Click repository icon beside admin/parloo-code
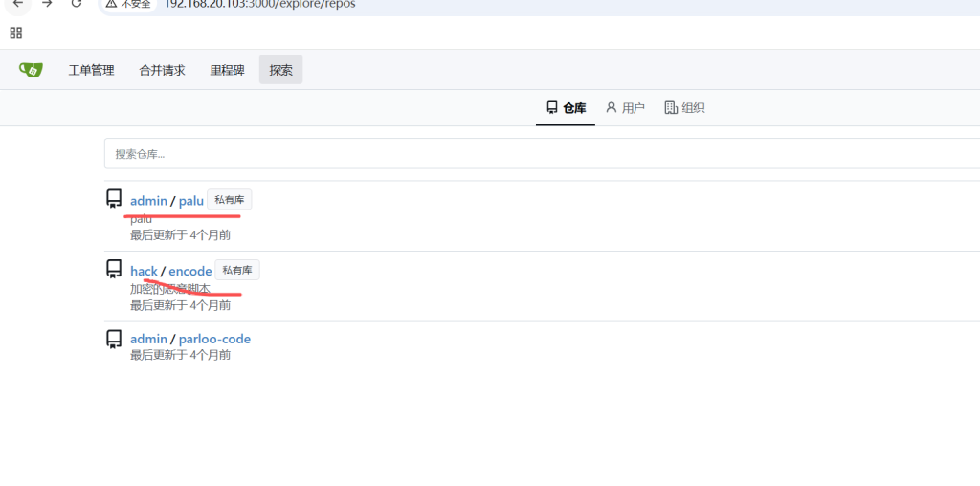Screen dimensions: 980x486 [x=114, y=339]
